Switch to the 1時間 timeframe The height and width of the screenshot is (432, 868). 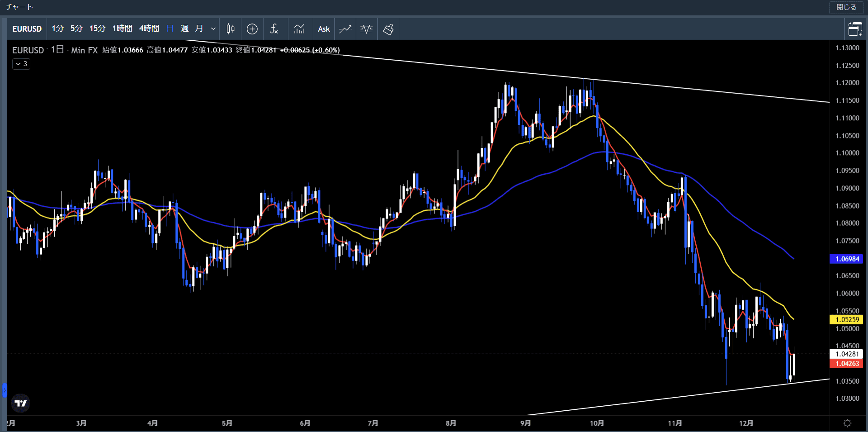point(122,28)
